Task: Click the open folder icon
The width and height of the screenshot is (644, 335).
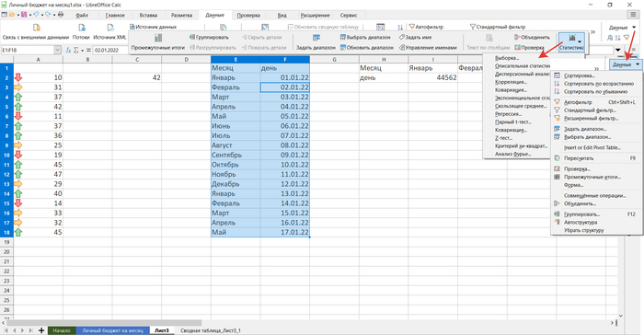Action: [x=12, y=15]
